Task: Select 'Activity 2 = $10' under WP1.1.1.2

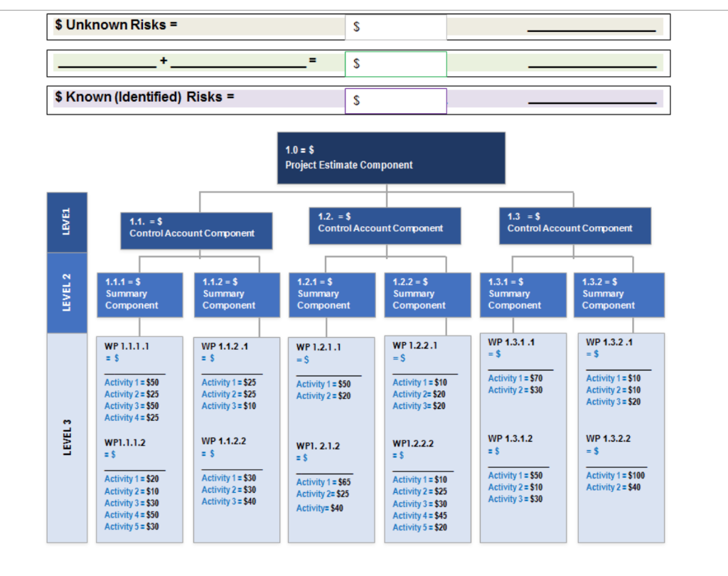Action: click(132, 491)
